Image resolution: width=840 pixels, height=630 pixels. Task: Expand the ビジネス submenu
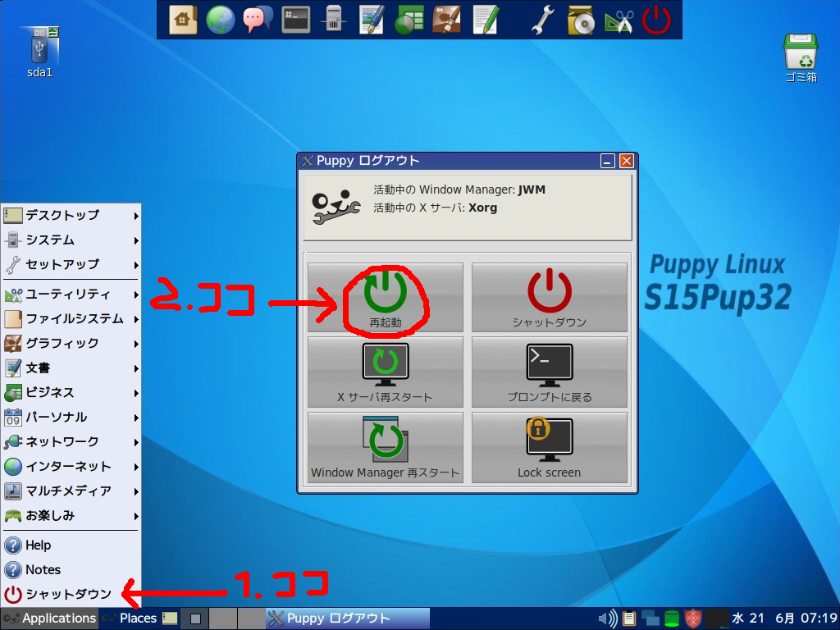(71, 393)
